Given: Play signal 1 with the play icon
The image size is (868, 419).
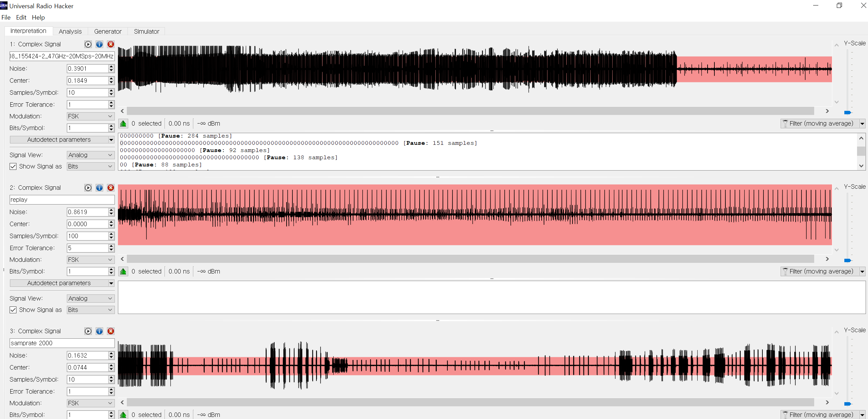Looking at the screenshot, I should (88, 44).
